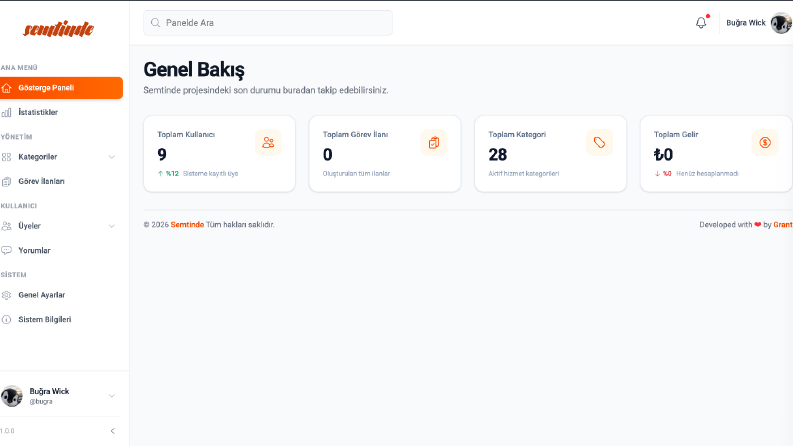The height and width of the screenshot is (446, 793).
Task: Click the Genel Bakış heading
Action: (194, 70)
